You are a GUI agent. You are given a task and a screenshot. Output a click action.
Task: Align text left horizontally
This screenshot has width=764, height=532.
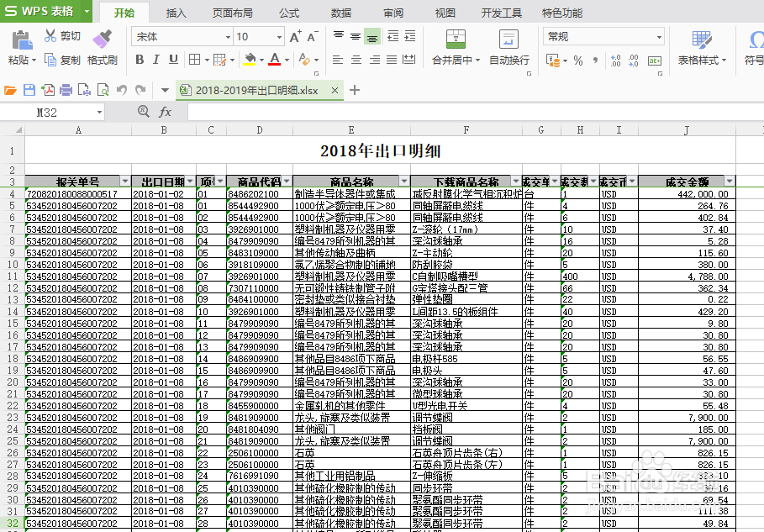click(x=338, y=60)
